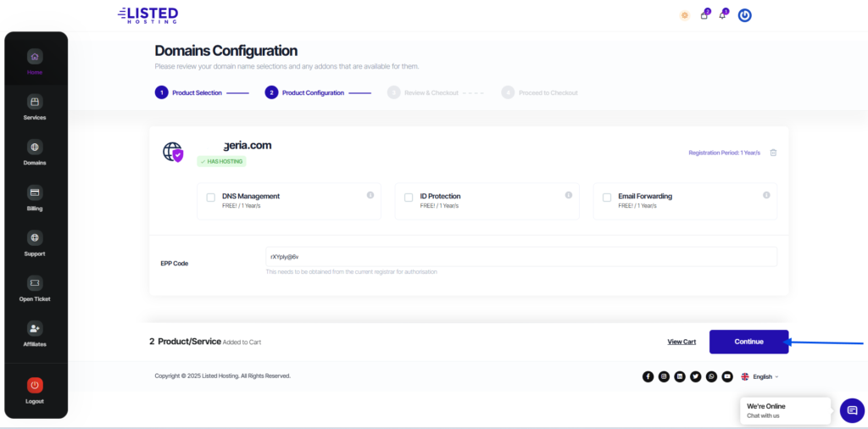Toggle the sun theme mode icon
The image size is (868, 429).
[684, 15]
